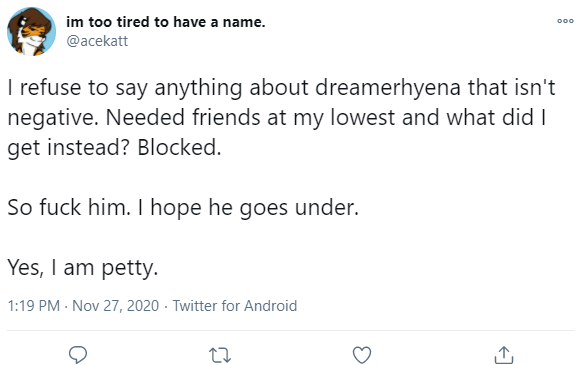584x365 pixels.
Task: Click the 1:19 PM timestamp
Action: point(34,306)
